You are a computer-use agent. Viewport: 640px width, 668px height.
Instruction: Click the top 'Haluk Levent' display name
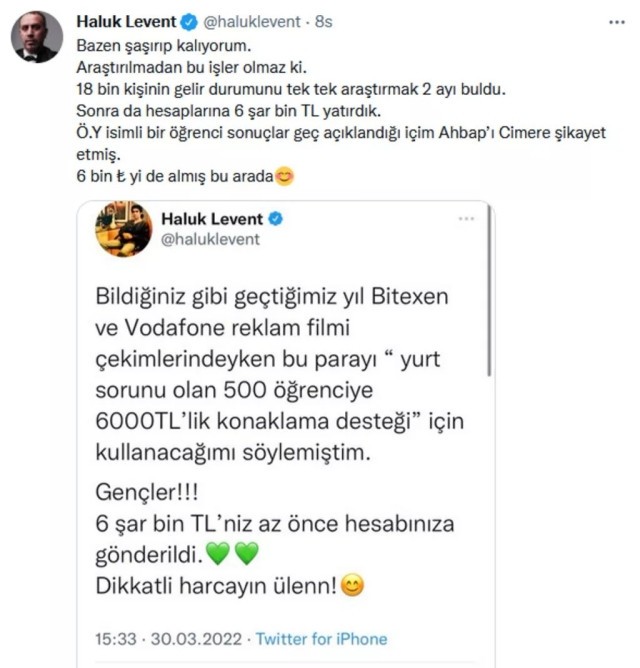pyautogui.click(x=126, y=22)
